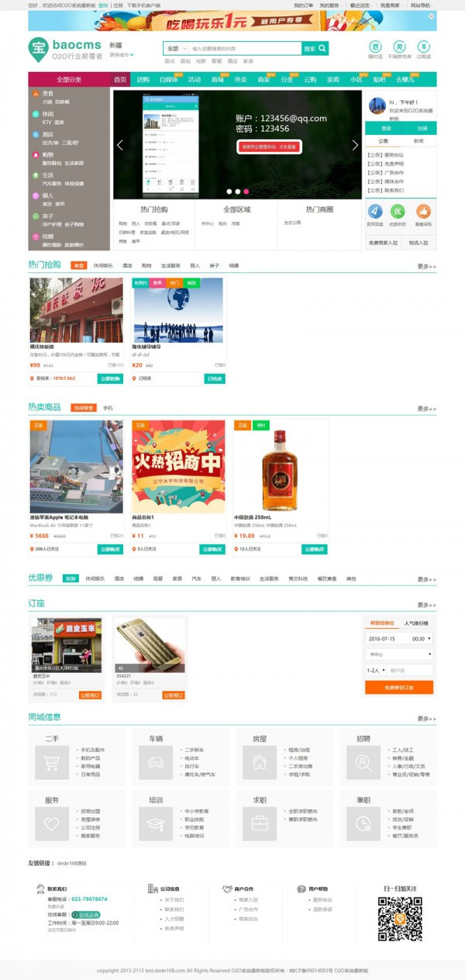Expand the 全部分类 categories menu
This screenshot has width=465, height=980.
(x=69, y=79)
